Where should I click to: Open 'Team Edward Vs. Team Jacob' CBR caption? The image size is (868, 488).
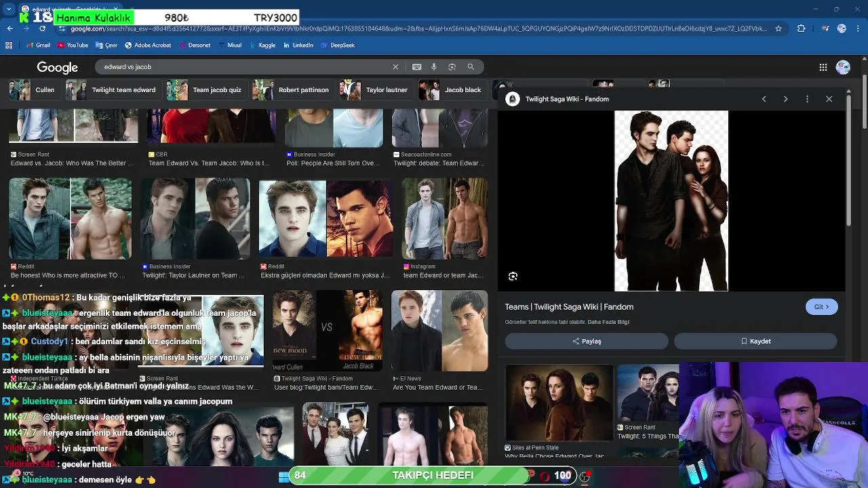(209, 163)
